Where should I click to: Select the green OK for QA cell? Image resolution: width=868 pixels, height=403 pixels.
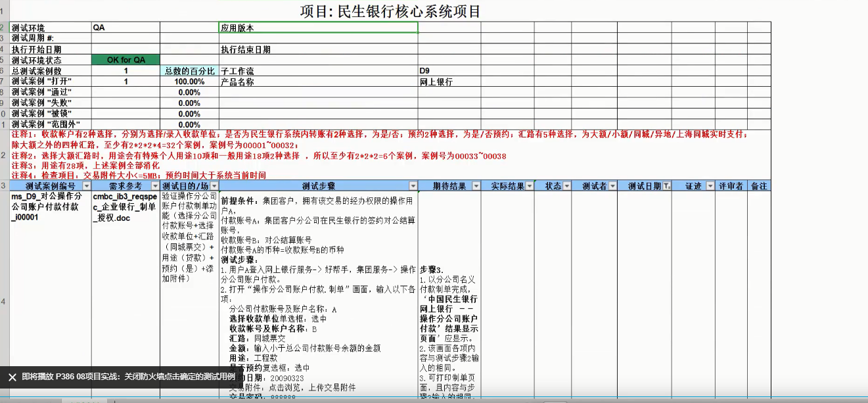[126, 60]
